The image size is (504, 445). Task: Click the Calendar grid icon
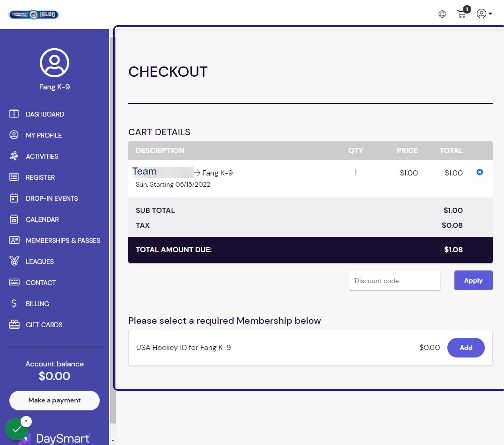(x=14, y=219)
